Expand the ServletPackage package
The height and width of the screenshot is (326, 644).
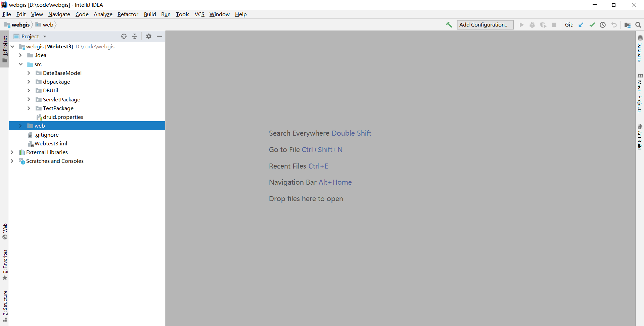pos(29,100)
